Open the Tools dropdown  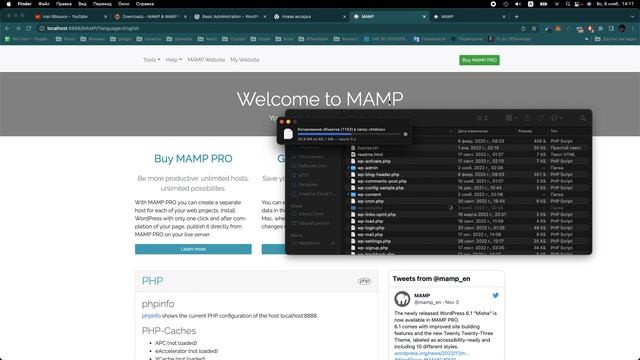pyautogui.click(x=151, y=60)
